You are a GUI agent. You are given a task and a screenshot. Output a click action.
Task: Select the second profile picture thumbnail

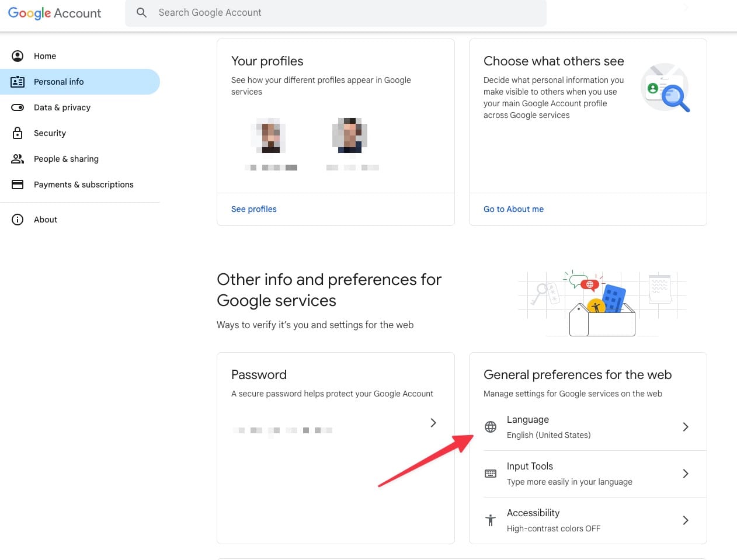click(x=350, y=135)
